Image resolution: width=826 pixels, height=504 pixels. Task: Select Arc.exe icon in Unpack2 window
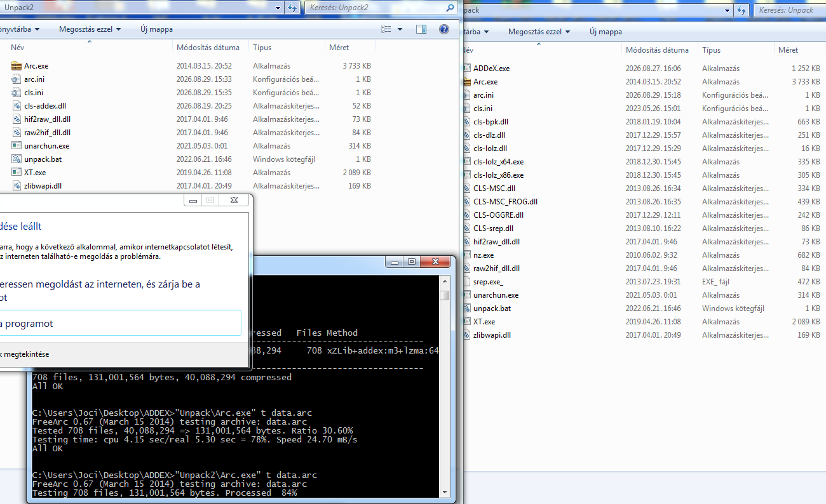click(17, 66)
